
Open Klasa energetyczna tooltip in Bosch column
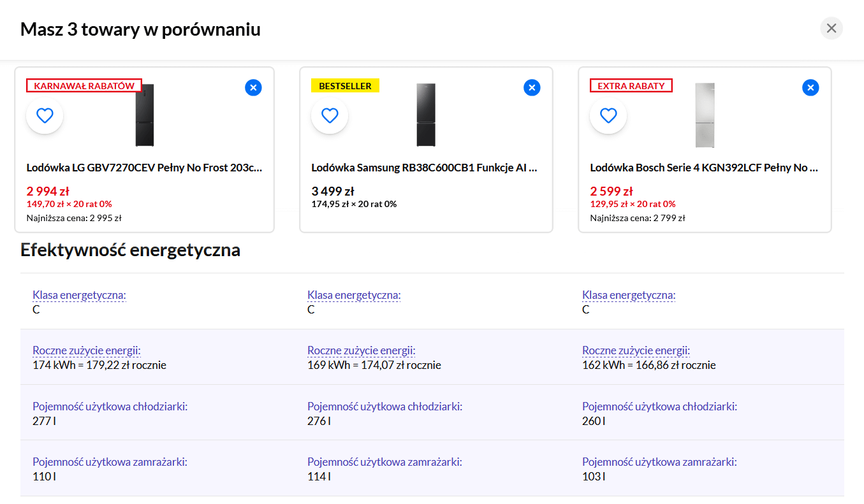click(x=629, y=295)
